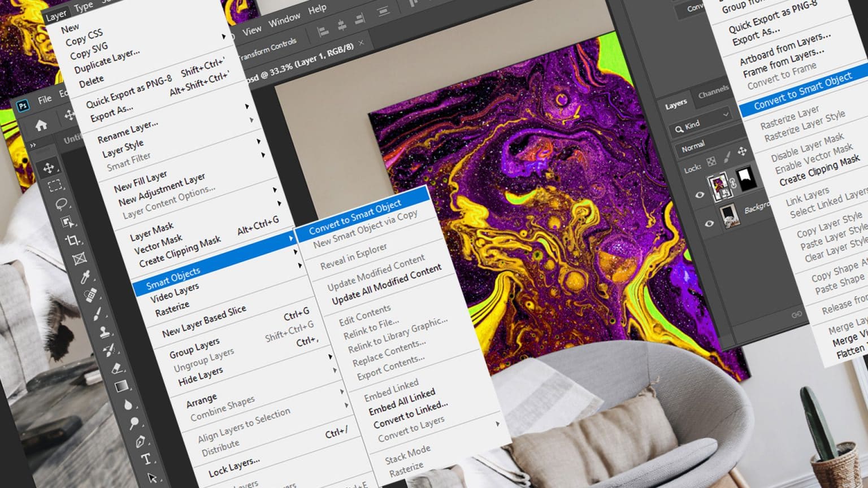Screen dimensions: 868x488
Task: Expand the toolbox with the double-arrow
Action: tap(33, 146)
